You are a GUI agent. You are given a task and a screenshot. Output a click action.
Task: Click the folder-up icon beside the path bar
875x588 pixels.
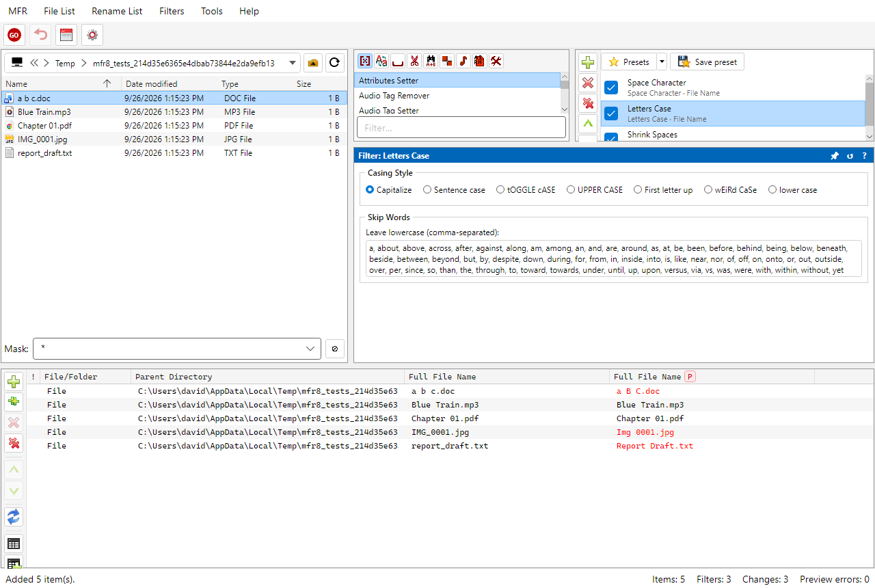313,63
